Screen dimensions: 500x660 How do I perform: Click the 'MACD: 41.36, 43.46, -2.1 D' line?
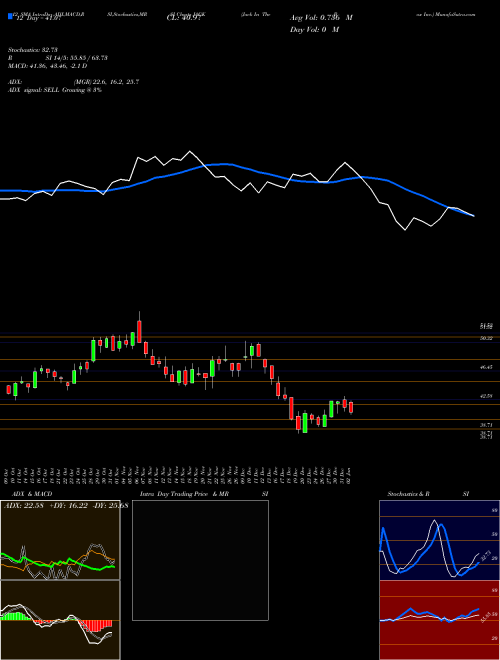point(48,66)
